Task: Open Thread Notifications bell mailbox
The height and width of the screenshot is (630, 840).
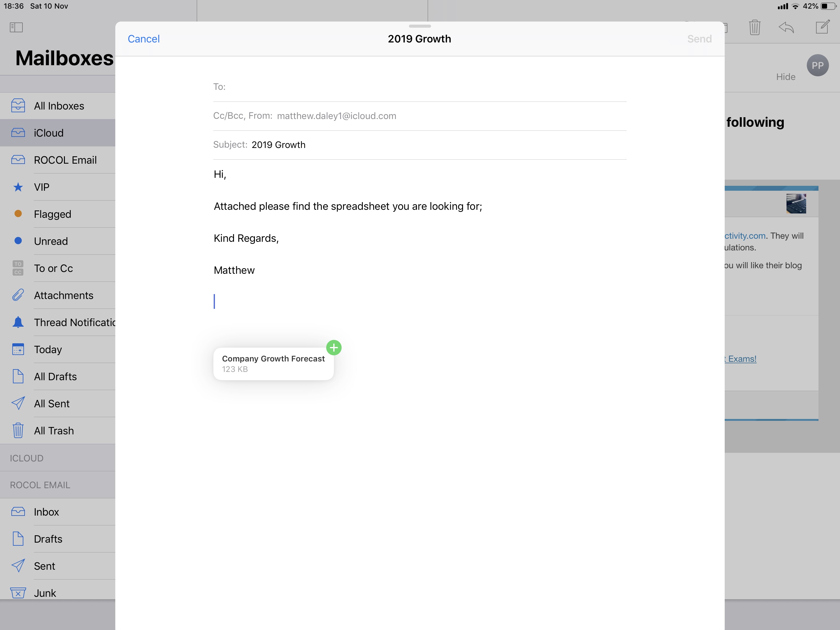Action: tap(74, 322)
